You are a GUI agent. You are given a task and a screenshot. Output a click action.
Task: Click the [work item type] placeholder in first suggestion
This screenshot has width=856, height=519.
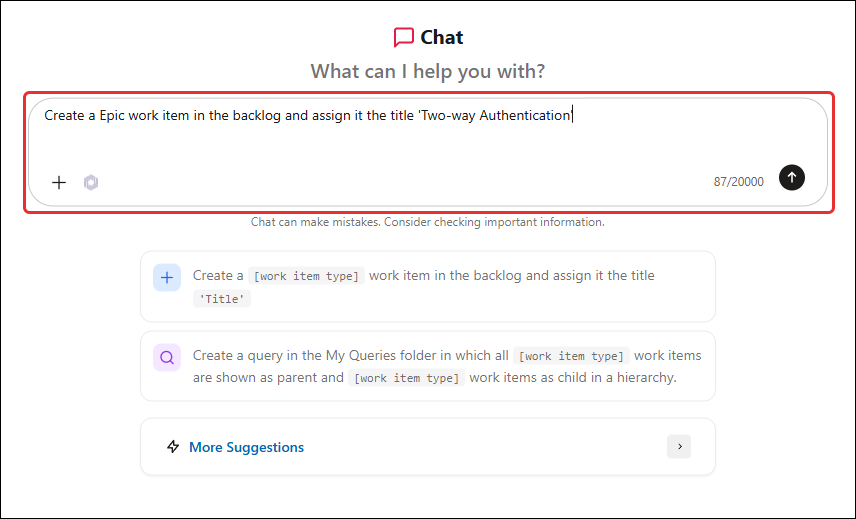[306, 276]
